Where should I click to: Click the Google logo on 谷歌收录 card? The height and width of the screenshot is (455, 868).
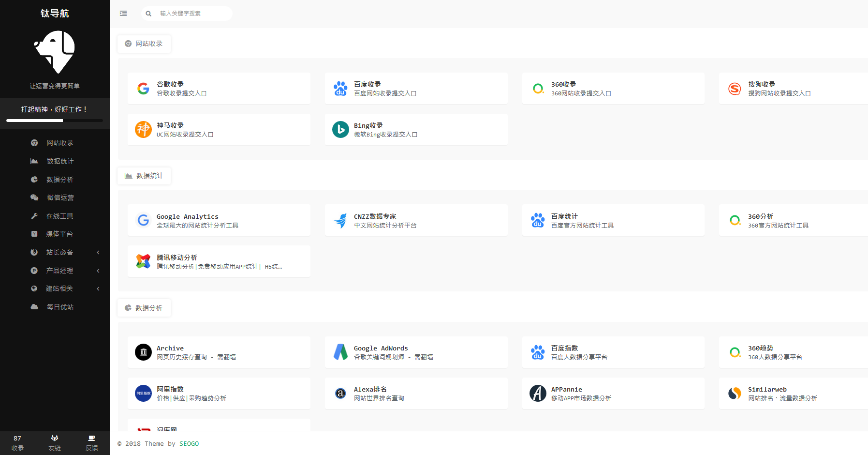pyautogui.click(x=143, y=89)
